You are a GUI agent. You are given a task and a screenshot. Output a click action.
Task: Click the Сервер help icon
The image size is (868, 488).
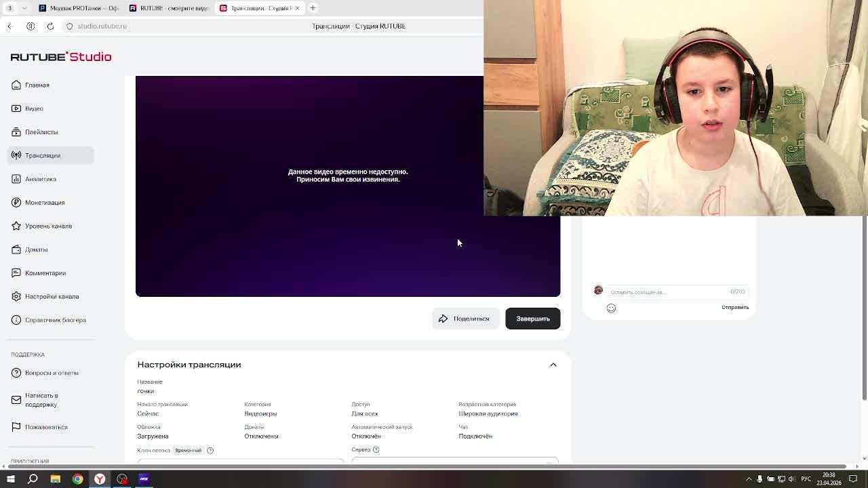coord(376,449)
